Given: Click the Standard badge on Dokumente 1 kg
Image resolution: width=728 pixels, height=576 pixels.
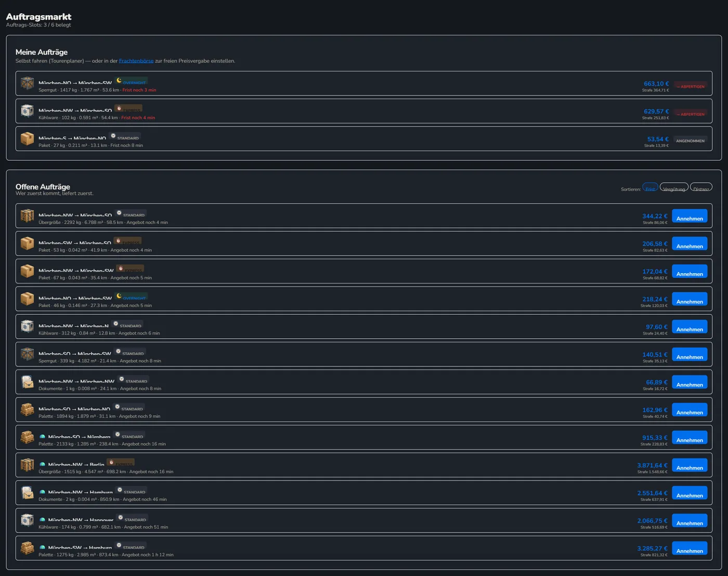Looking at the screenshot, I should pos(133,379).
